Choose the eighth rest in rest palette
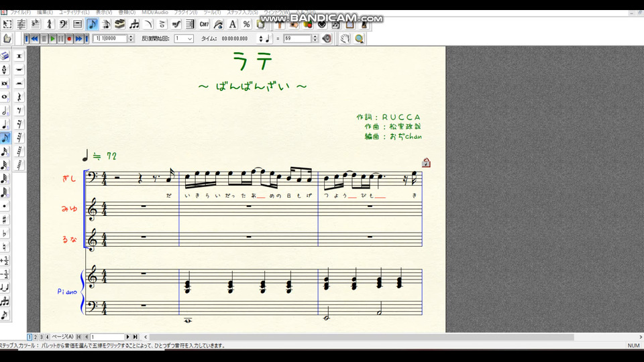Screen dimensions: 644x362 pyautogui.click(x=19, y=111)
